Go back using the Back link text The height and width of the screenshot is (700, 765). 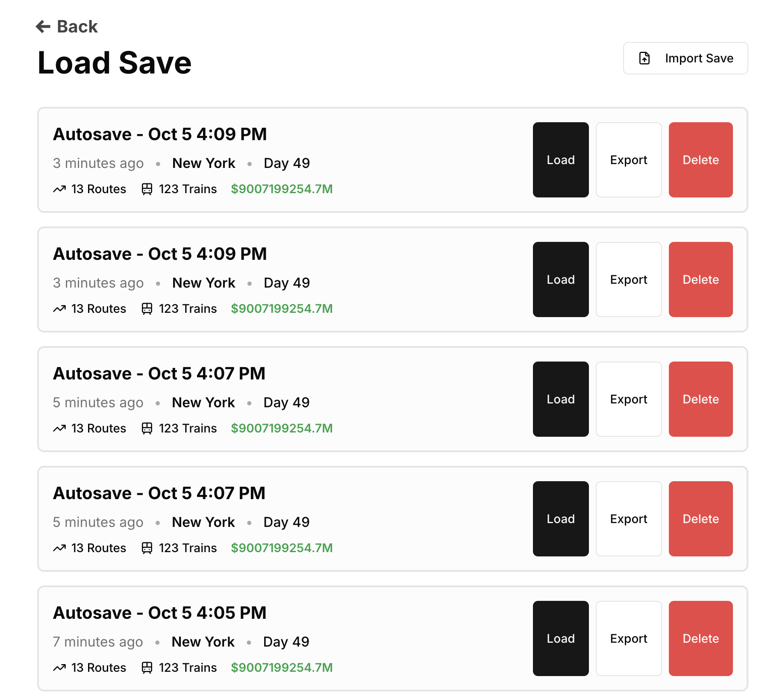(77, 26)
